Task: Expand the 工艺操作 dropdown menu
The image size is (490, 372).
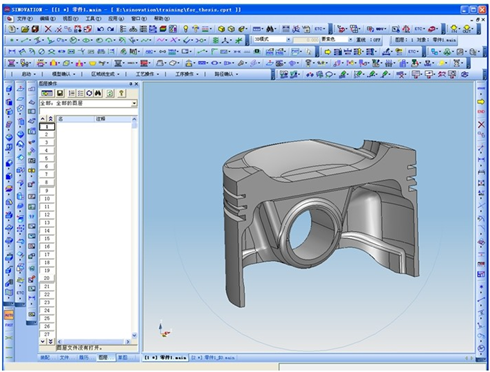Action: pos(147,74)
